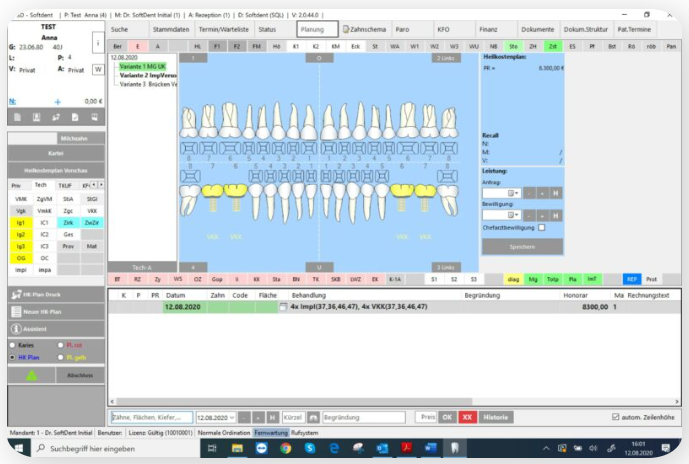Open the Zahnschema tab
Screen dimensions: 689x464
(x=365, y=29)
